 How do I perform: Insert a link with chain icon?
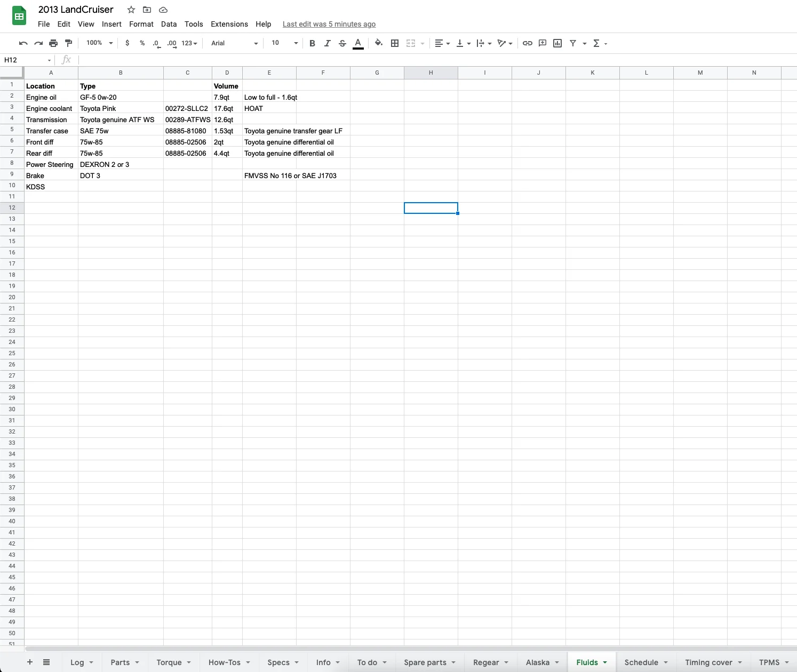528,43
